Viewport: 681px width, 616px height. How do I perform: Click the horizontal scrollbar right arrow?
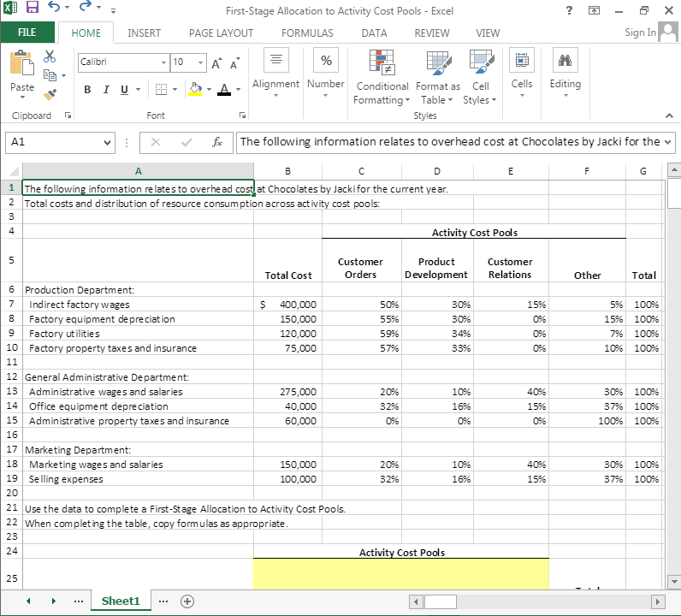click(x=658, y=601)
